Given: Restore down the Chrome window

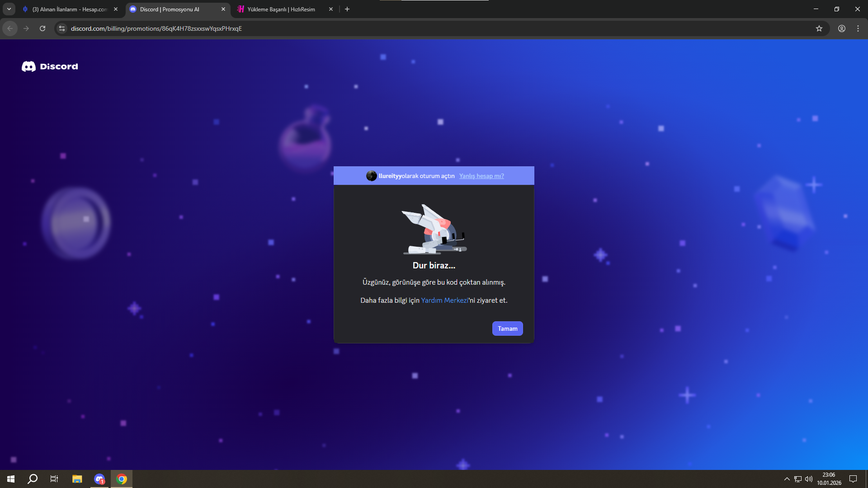Looking at the screenshot, I should coord(837,9).
